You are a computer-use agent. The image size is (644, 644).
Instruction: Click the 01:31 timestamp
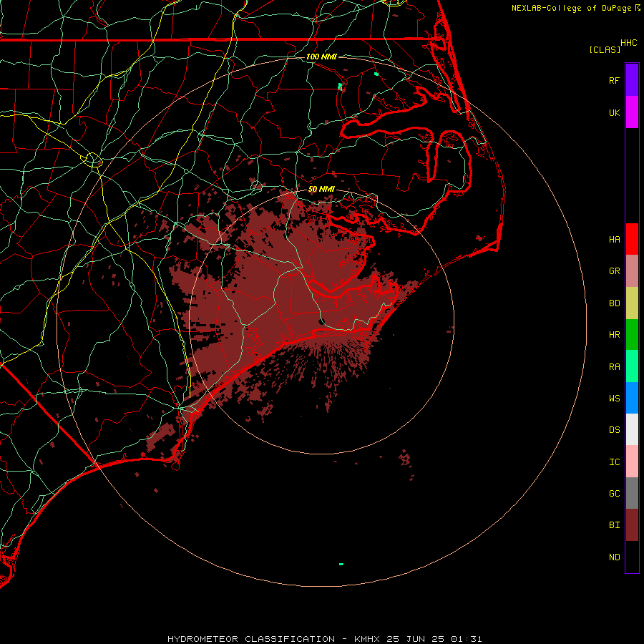(x=466, y=639)
